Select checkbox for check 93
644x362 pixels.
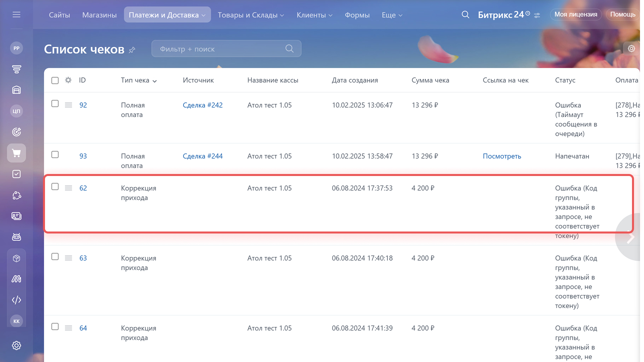point(55,155)
